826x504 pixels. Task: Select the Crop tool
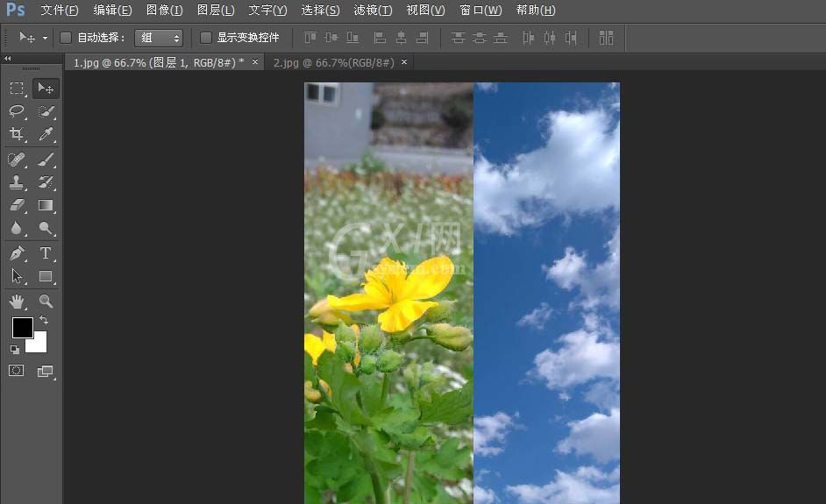(x=17, y=134)
